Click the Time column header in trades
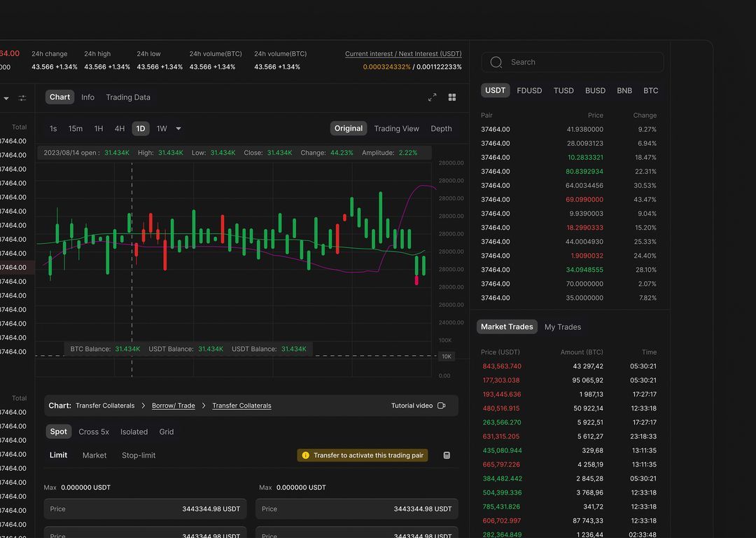Screen dimensions: 756x538 pos(649,352)
